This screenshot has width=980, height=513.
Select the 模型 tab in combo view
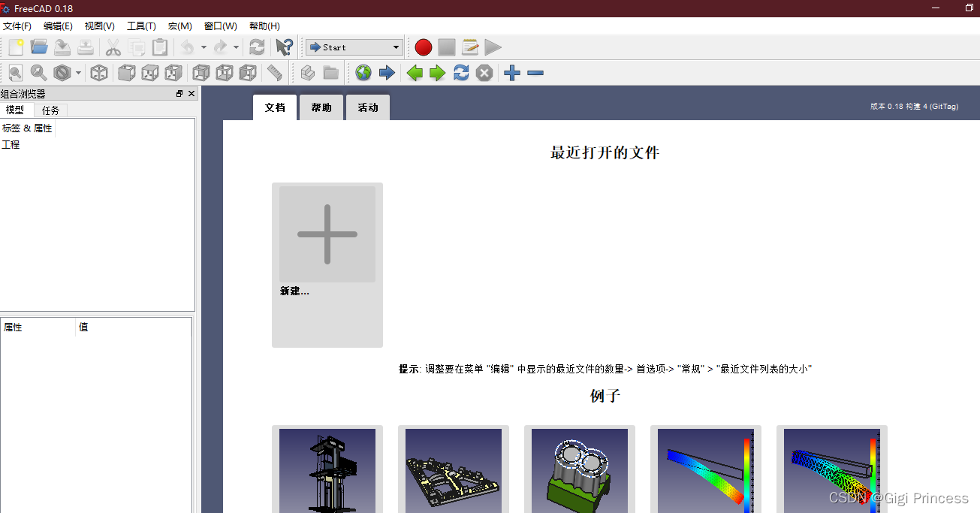tap(16, 110)
